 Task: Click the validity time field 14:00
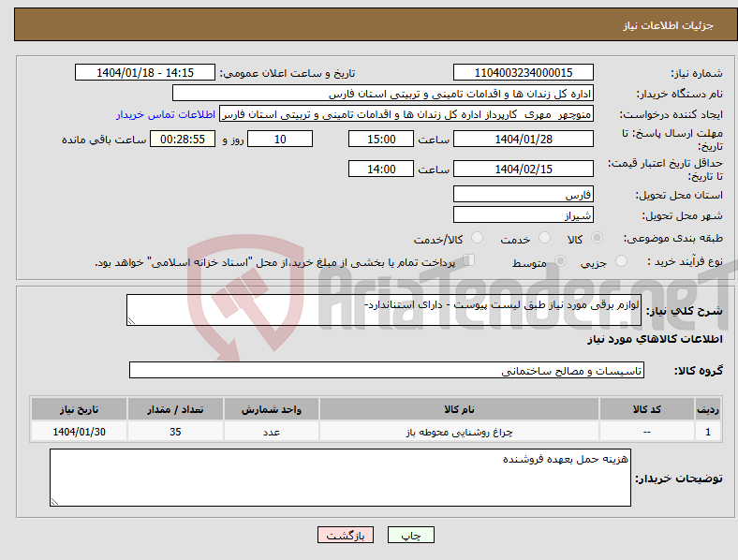[381, 169]
